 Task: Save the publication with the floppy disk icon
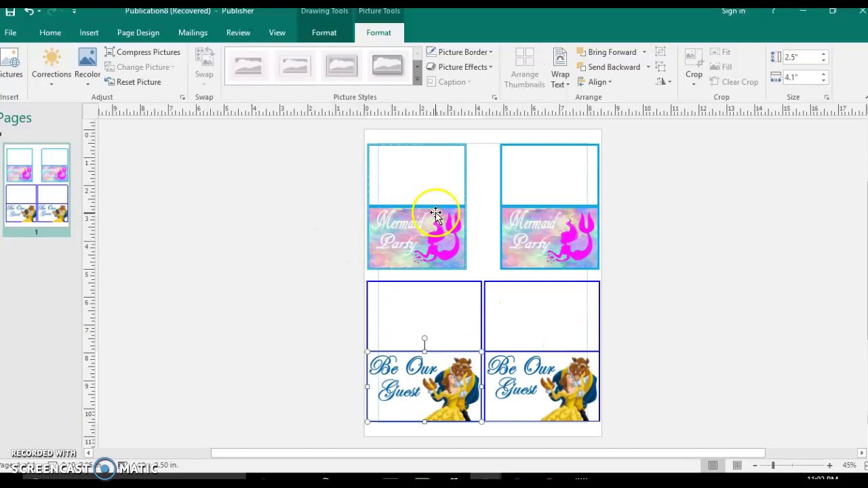(10, 11)
